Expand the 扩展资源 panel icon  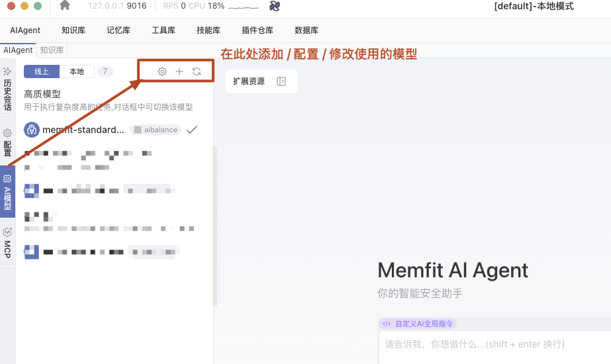[x=281, y=81]
